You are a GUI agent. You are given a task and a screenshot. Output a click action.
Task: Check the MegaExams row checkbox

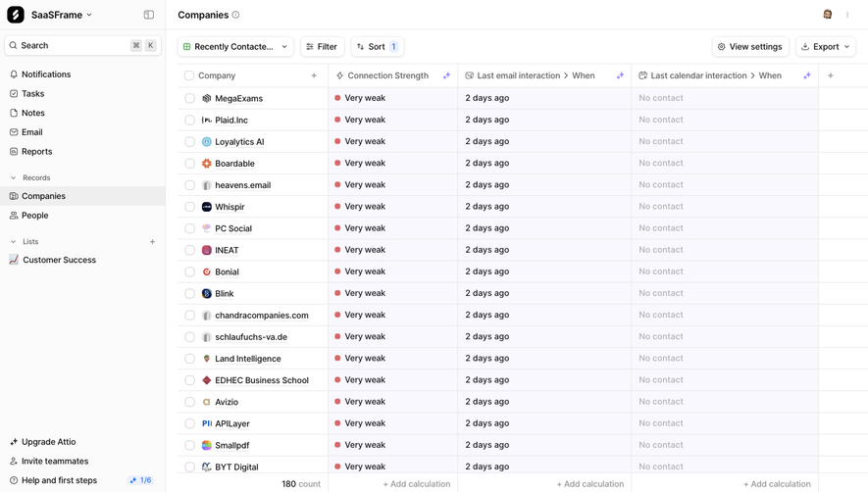[x=190, y=98]
